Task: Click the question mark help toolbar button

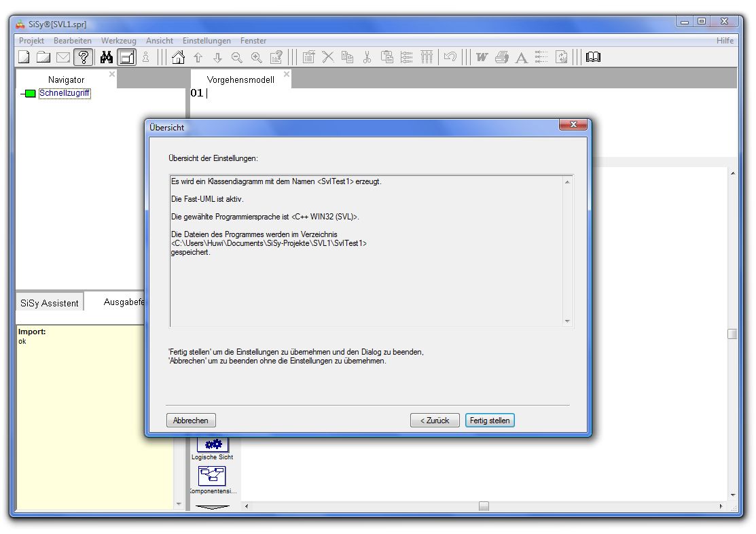Action: pos(84,58)
